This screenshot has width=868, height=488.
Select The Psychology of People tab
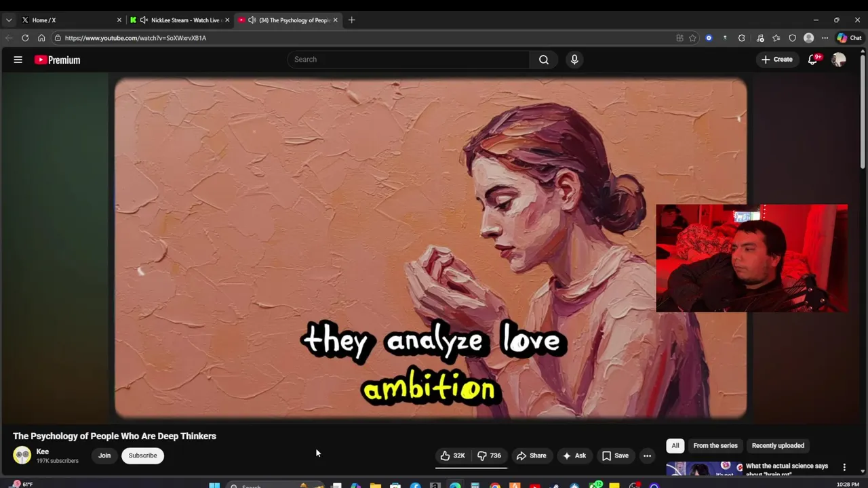288,20
